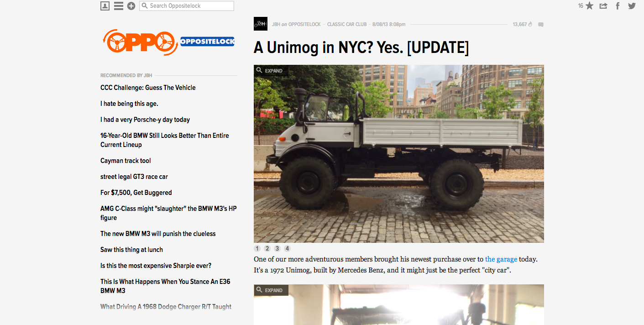Share the article on Twitter
Image resolution: width=644 pixels, height=325 pixels.
click(632, 6)
